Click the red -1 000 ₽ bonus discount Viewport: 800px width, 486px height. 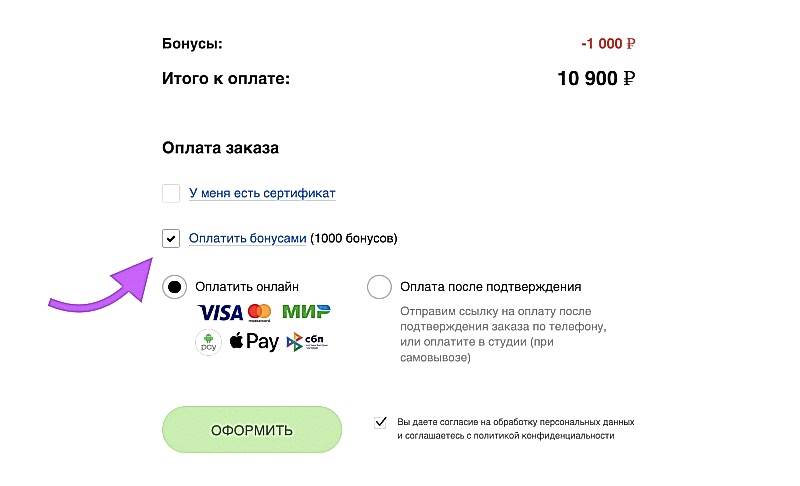click(x=608, y=44)
